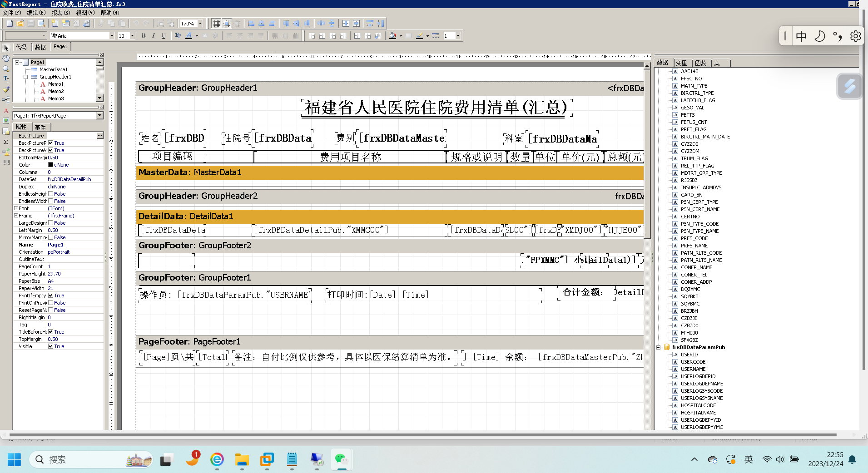Open the object selector TfrxReportPage dropdown
Viewport: 868px width, 473px height.
pos(100,116)
